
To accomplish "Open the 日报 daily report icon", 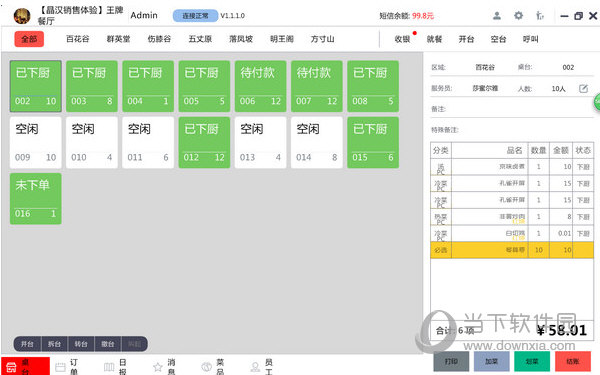I will 109,367.
